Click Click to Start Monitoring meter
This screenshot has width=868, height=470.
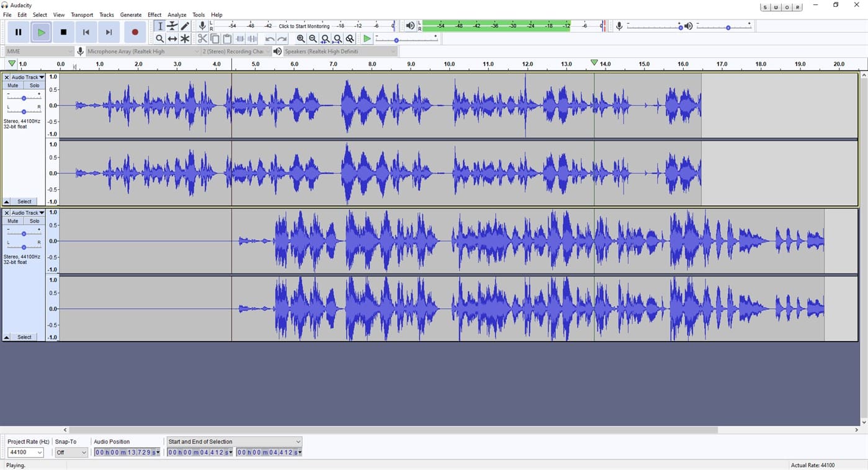click(x=304, y=26)
